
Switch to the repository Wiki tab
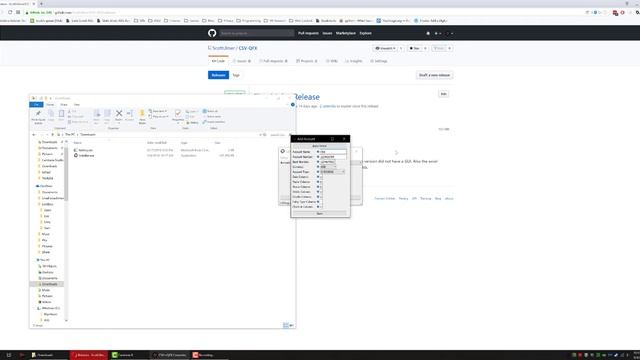[x=332, y=61]
